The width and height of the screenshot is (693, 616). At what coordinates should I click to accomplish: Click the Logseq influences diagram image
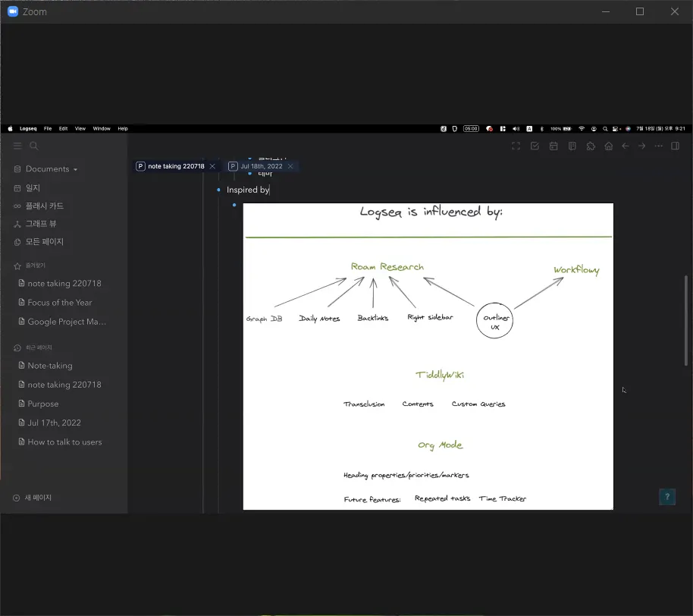[428, 357]
